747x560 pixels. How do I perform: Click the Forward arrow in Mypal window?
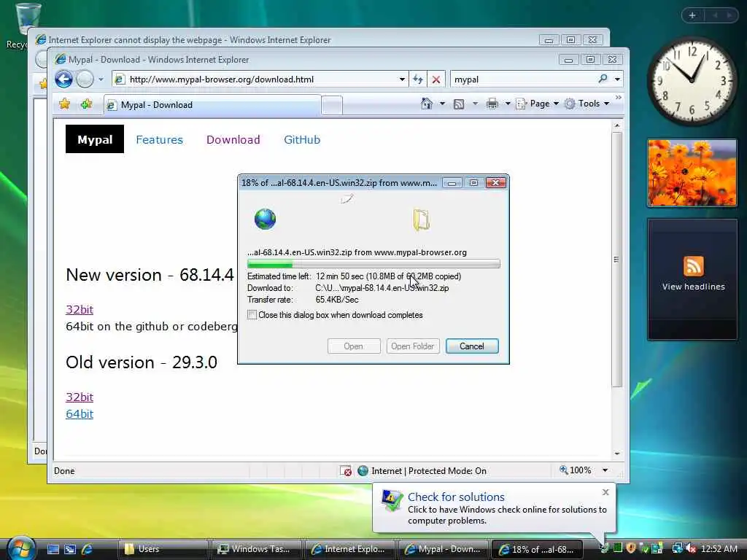pyautogui.click(x=85, y=79)
